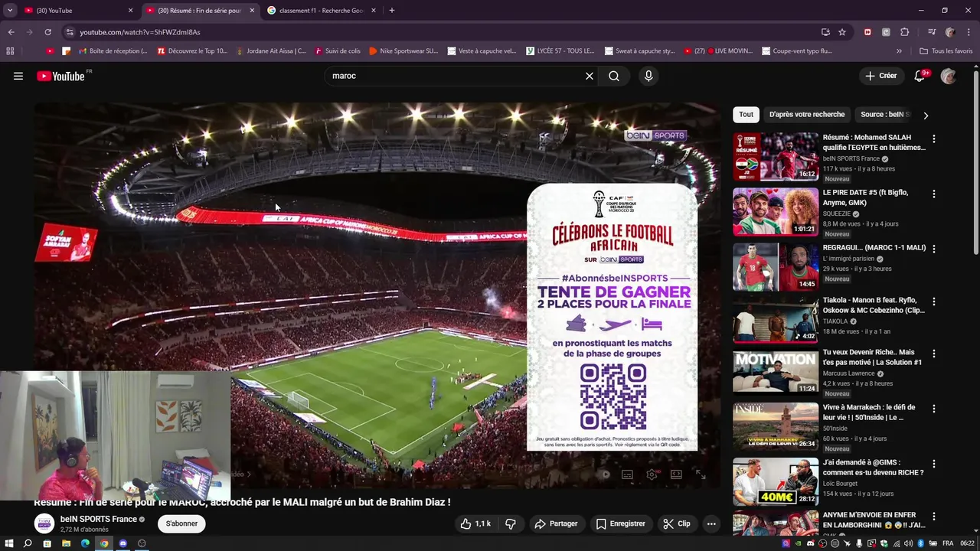Open the tab search dropdown arrow
Image resolution: width=980 pixels, height=551 pixels.
point(10,11)
